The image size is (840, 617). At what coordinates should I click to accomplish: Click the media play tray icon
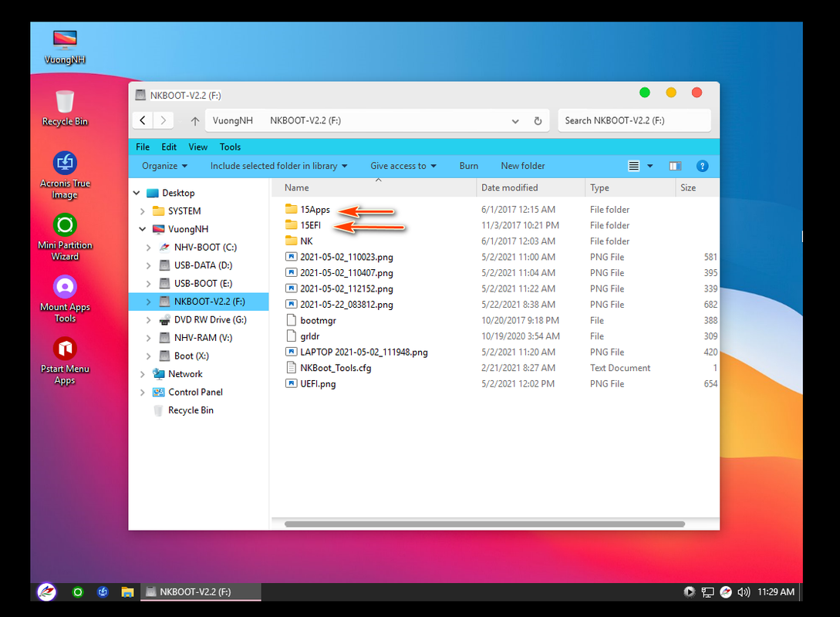coord(690,592)
